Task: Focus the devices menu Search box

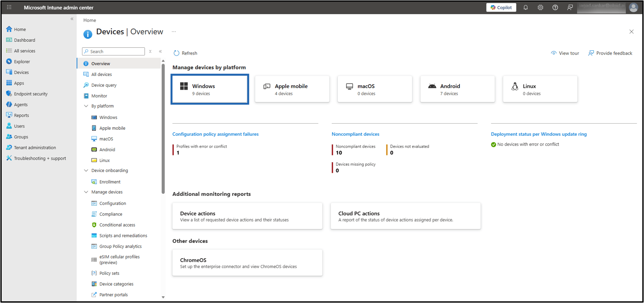Action: (x=114, y=52)
